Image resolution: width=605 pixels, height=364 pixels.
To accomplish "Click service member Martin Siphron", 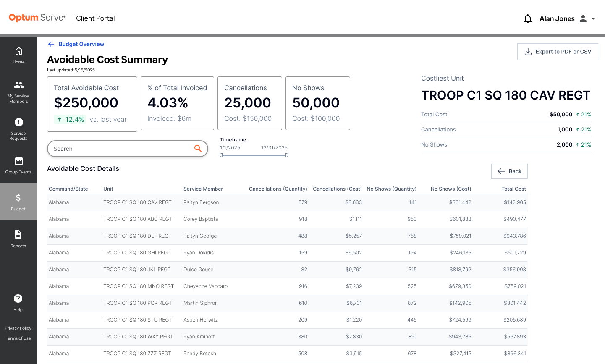I will (201, 303).
